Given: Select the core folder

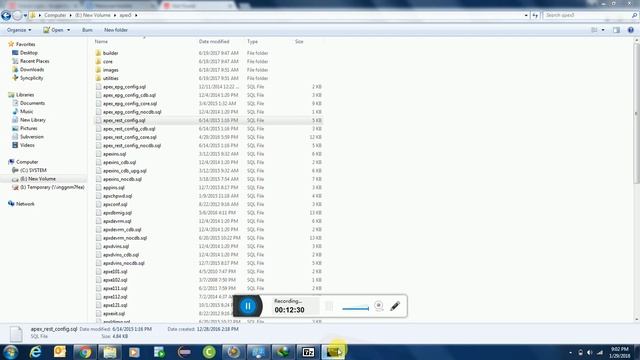Looking at the screenshot, I should pyautogui.click(x=108, y=61).
